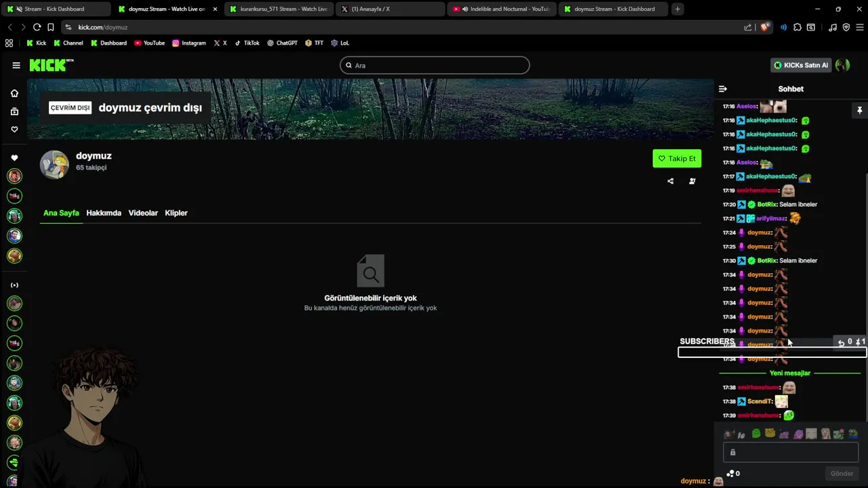Open the TFT bookmark
This screenshot has height=488, width=868.
314,43
